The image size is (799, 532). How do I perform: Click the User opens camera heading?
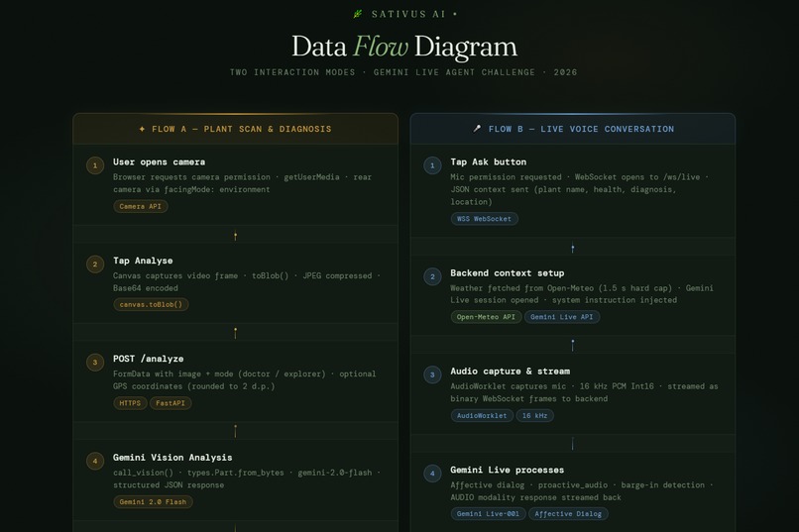point(159,161)
